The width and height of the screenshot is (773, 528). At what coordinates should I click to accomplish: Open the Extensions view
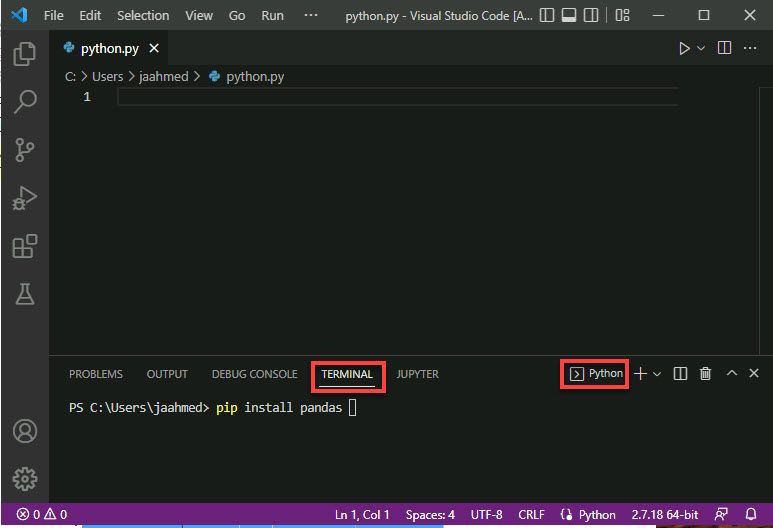point(25,246)
